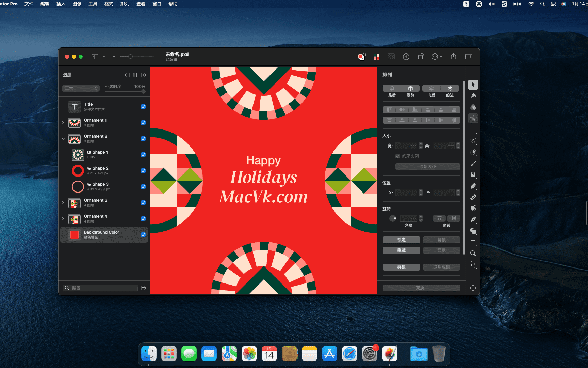This screenshot has width=588, height=368.
Task: Select the Rectangular Selection tool
Action: coord(473,129)
